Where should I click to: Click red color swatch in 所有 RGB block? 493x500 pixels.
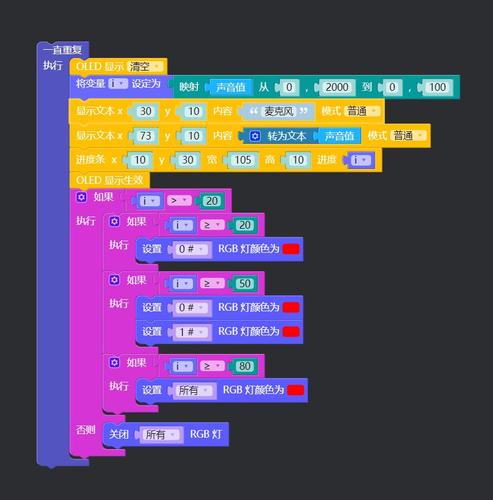coord(295,390)
